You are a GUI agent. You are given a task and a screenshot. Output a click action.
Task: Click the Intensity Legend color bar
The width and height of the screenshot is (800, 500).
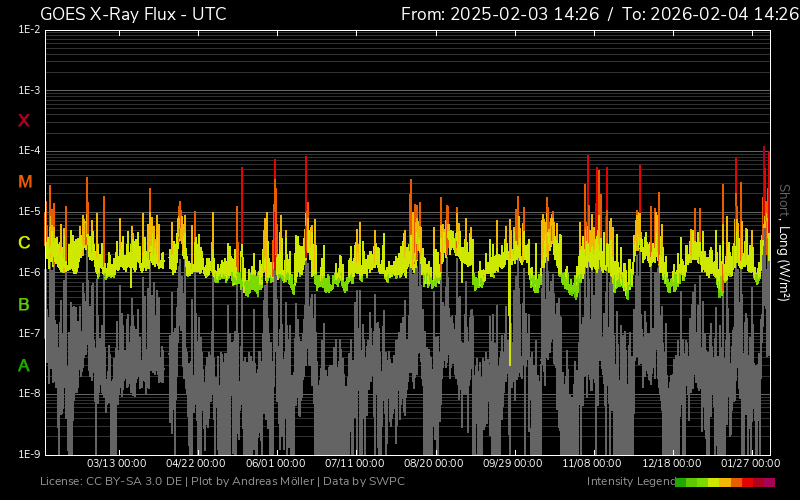724,482
